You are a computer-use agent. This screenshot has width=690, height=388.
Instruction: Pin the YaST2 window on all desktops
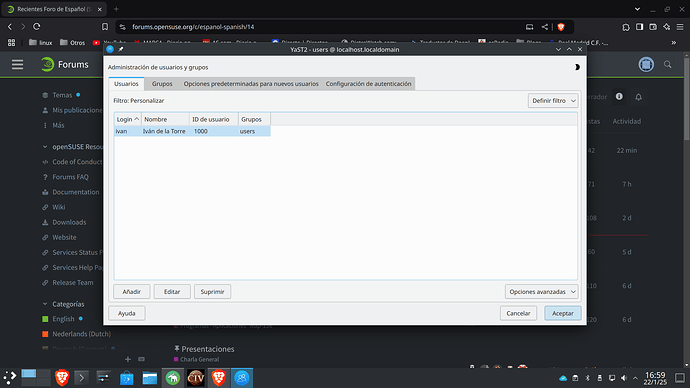click(121, 49)
